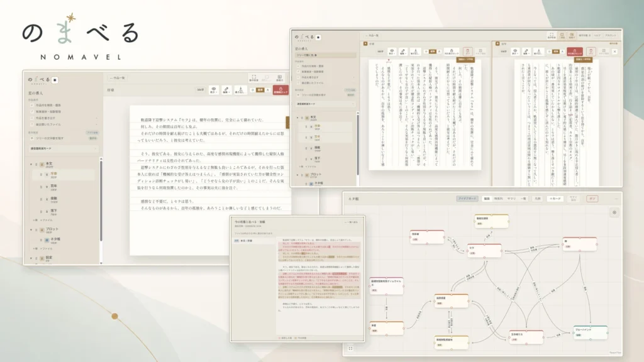The height and width of the screenshot is (362, 644).
Task: Switch to 時系列 tab in ネタ帳 window
Action: pos(499,199)
